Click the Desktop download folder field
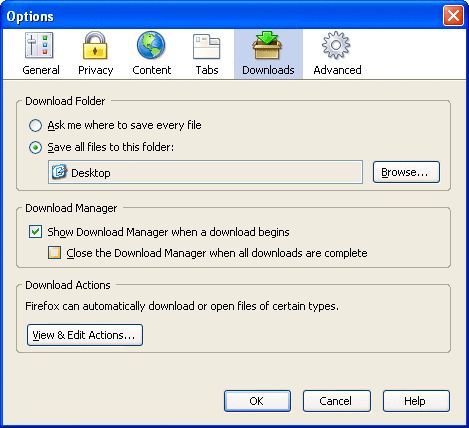Viewport: 469px width, 428px height. coord(205,172)
